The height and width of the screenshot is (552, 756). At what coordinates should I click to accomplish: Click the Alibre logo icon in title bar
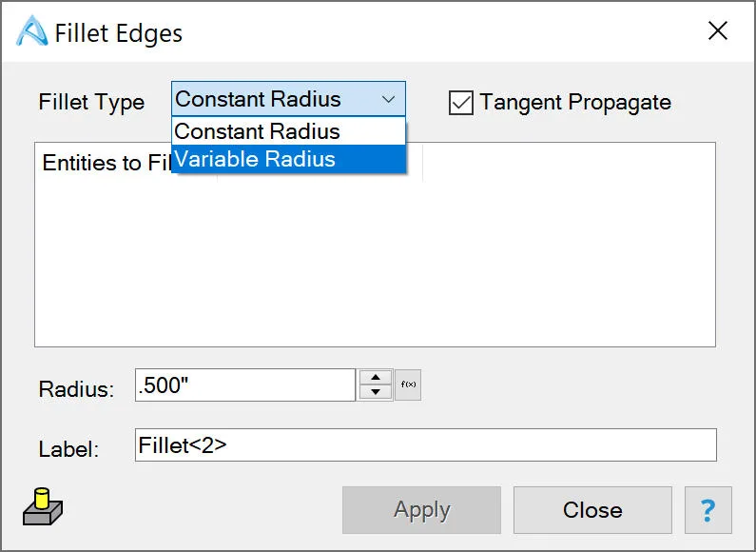[31, 30]
